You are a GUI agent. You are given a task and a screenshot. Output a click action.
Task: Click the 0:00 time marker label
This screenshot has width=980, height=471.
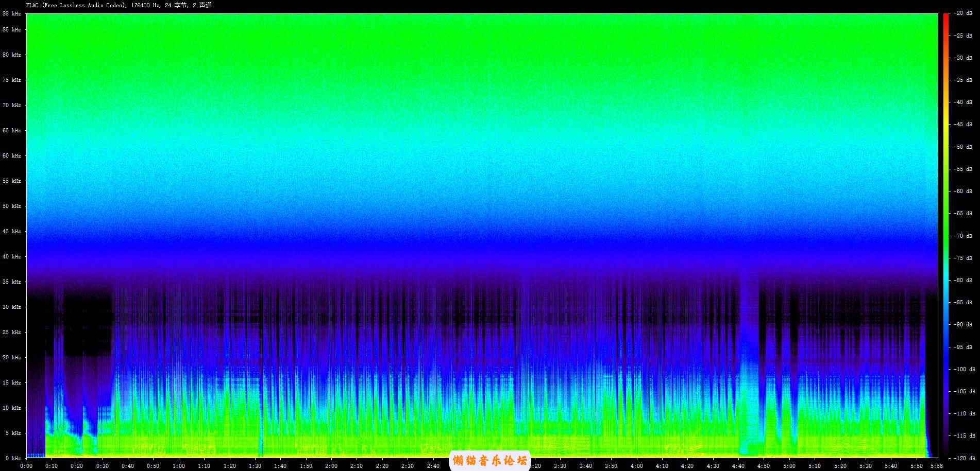coord(26,466)
